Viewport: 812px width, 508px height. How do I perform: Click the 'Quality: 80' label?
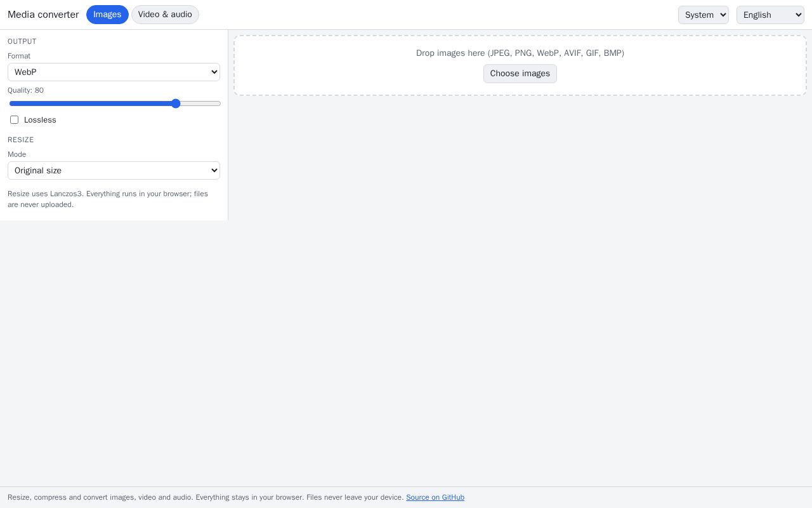point(25,90)
